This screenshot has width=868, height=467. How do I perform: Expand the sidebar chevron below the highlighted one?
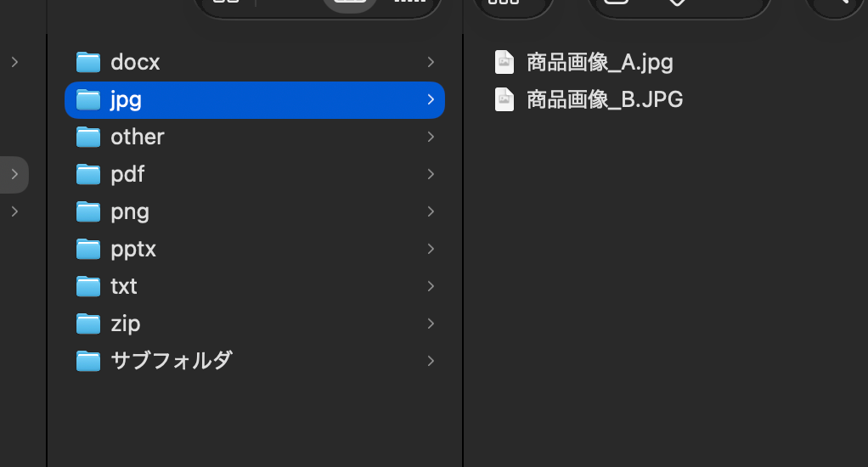[x=14, y=211]
